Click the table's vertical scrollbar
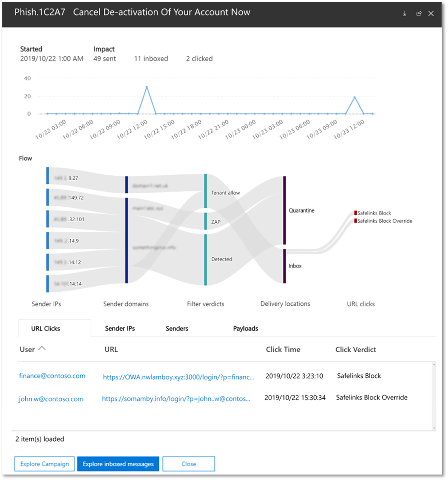The width and height of the screenshot is (448, 480). click(434, 396)
